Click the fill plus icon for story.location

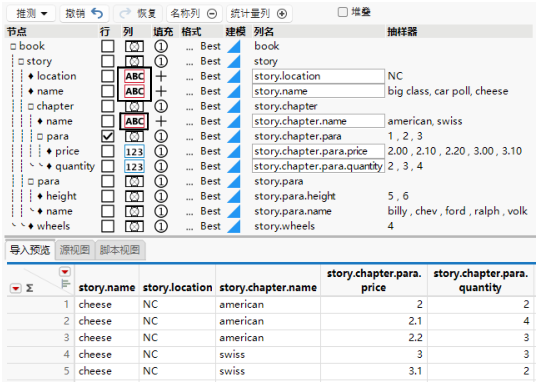pyautogui.click(x=161, y=76)
